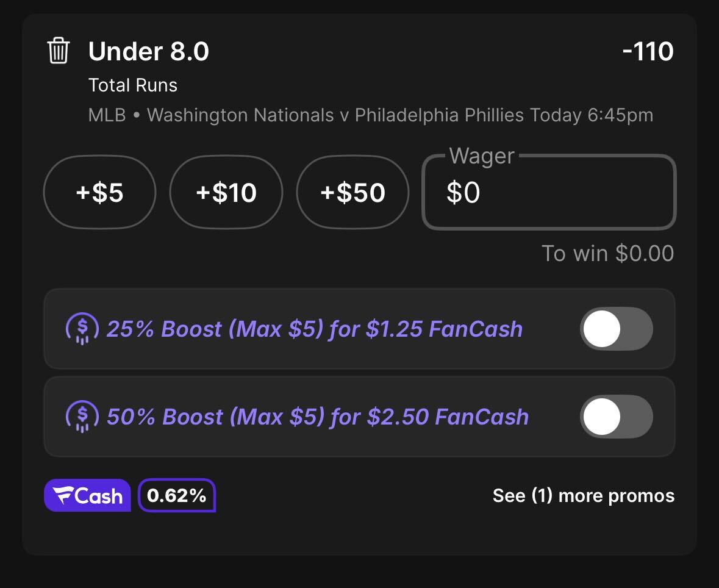Screen dimensions: 719x588
Task: Enable the 50% Boost toggle switch
Action: coord(617,417)
